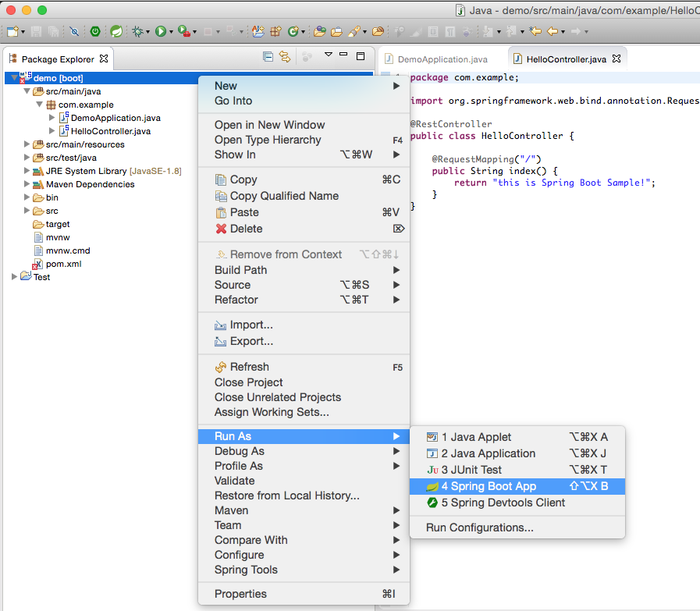Minimize the Package Explorer view
This screenshot has height=611, width=700.
coord(343,54)
